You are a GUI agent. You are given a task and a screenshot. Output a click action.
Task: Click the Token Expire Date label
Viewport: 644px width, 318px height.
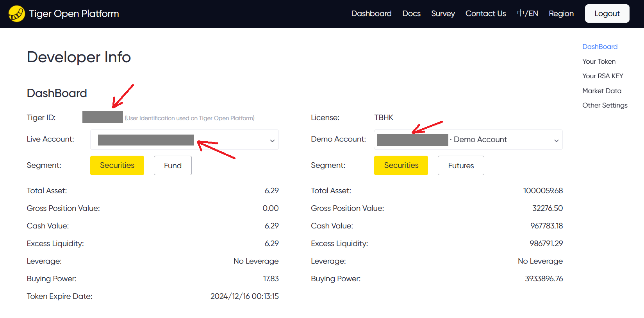click(x=59, y=296)
